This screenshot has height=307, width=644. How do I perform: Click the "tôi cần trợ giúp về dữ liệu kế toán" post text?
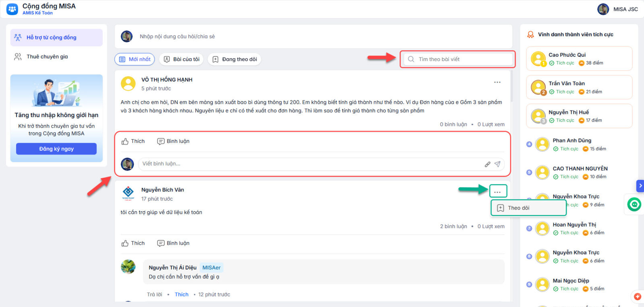(161, 212)
